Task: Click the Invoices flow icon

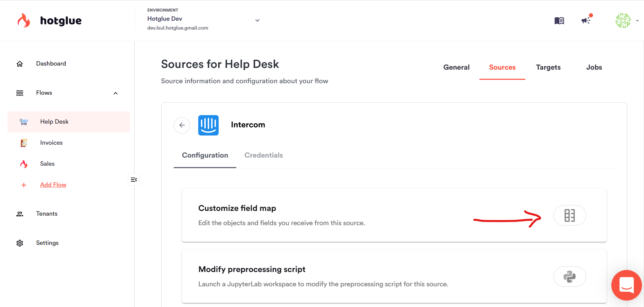Action: pos(24,143)
